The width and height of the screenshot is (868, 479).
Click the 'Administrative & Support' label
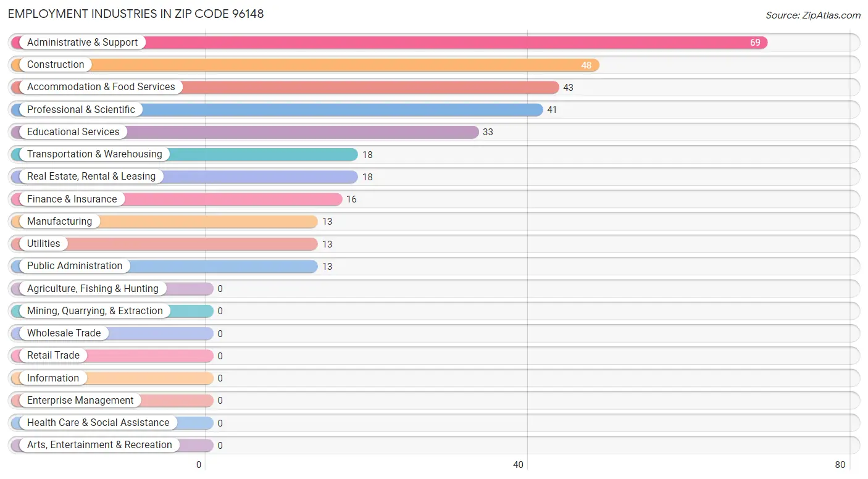coord(83,43)
